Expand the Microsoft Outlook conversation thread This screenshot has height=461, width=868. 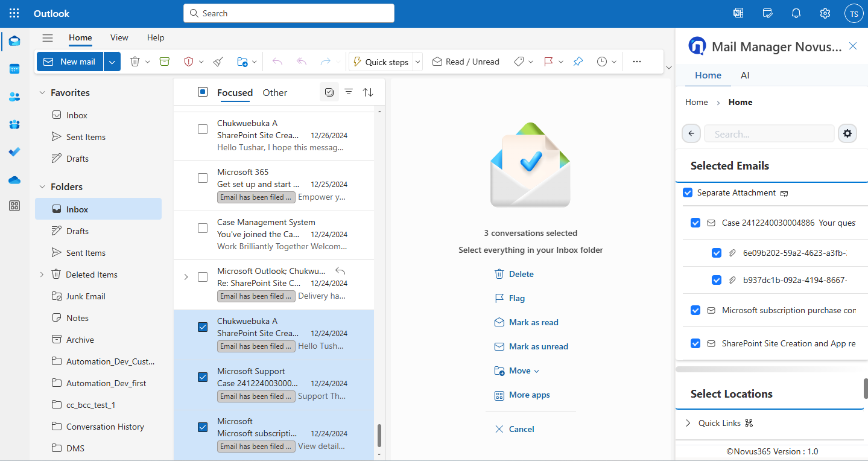[186, 277]
